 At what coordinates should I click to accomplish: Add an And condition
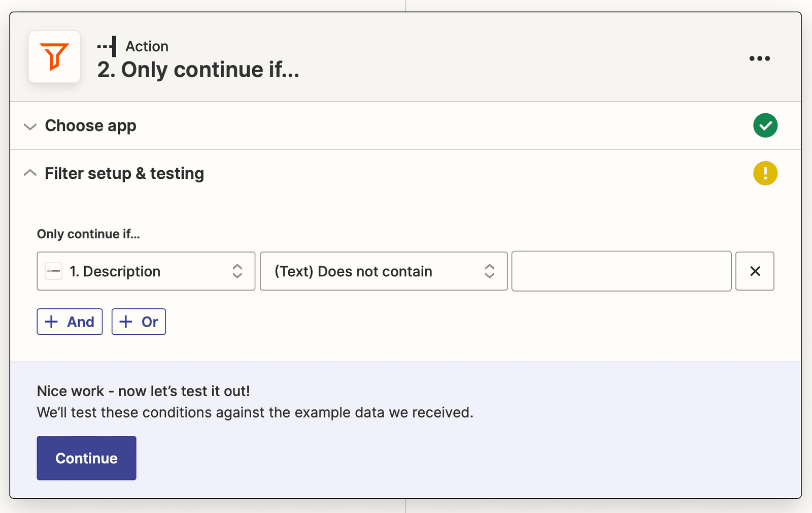click(x=70, y=322)
